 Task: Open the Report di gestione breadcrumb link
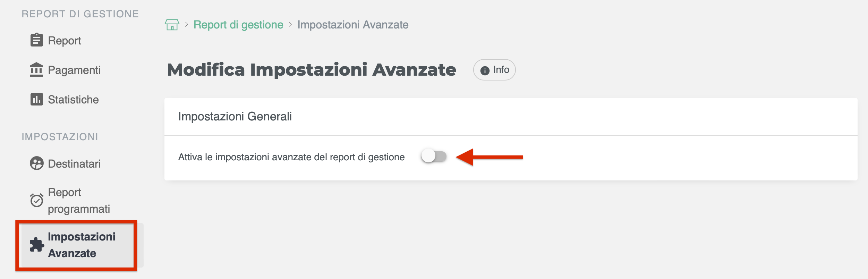238,25
